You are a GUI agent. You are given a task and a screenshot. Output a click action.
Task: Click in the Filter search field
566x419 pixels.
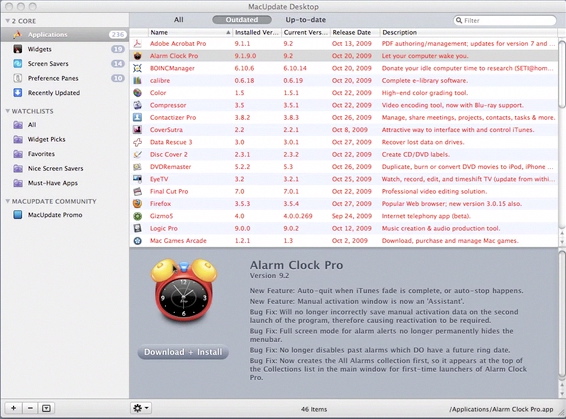point(505,20)
